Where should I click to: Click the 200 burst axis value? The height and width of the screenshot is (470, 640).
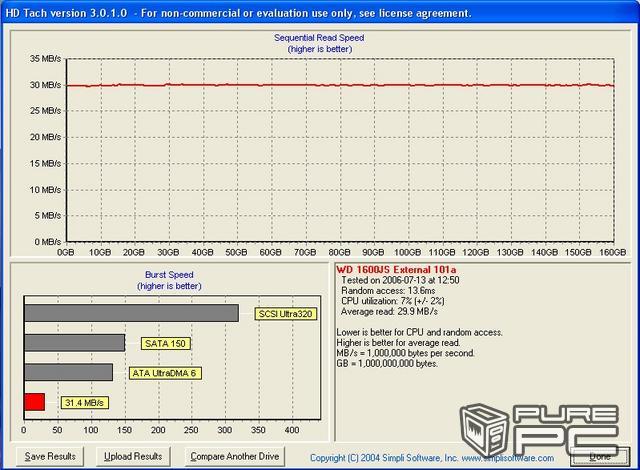158,430
